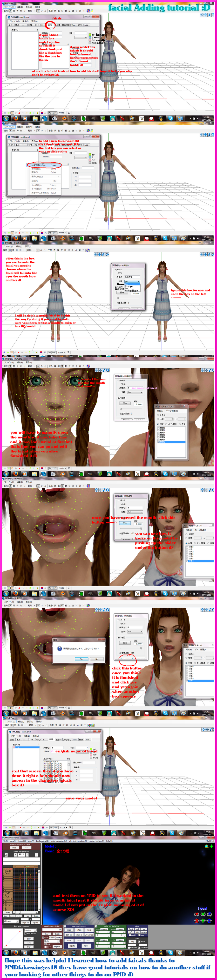Click the undo button in bone/frame manipulation

(x=14, y=848)
